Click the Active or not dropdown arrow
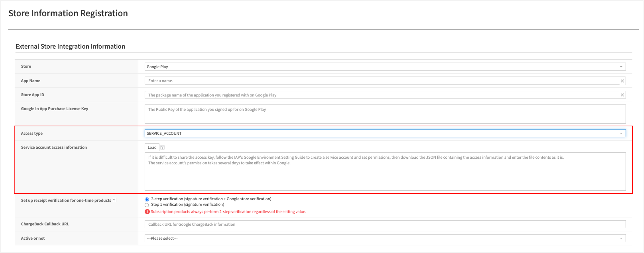The width and height of the screenshot is (644, 253). point(621,238)
